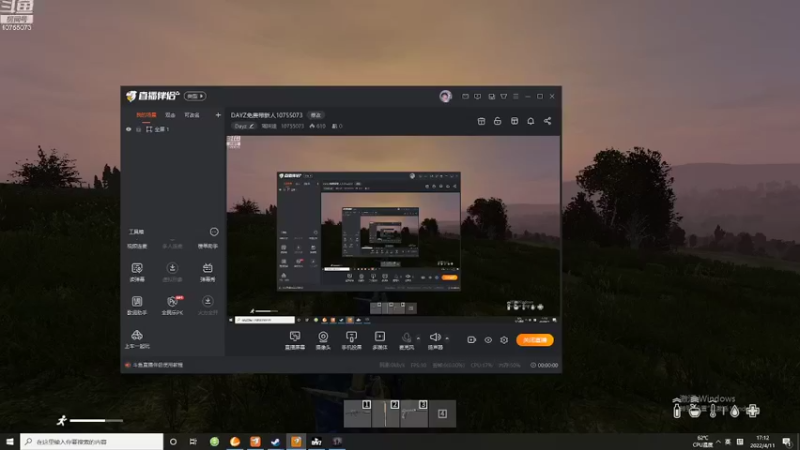The height and width of the screenshot is (450, 800).
Task: Click the stream preview canvas
Action: click(x=393, y=230)
